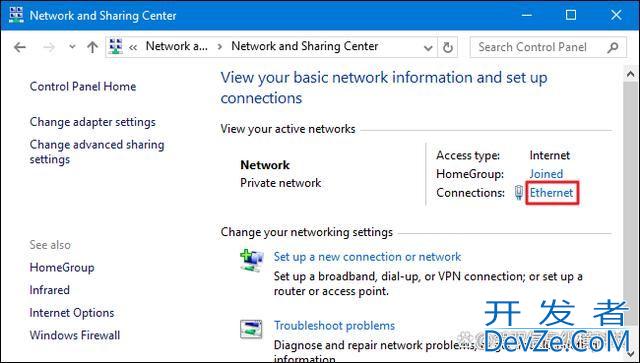Open the Joined HomeGroup link

546,174
